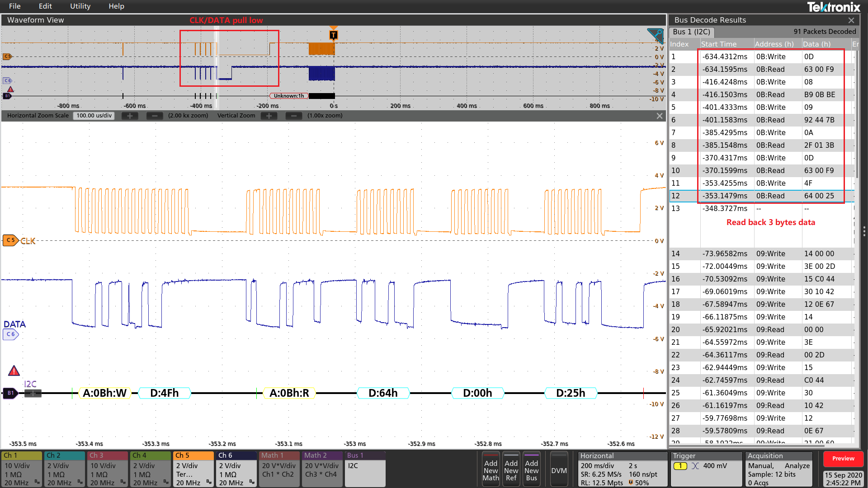
Task: Open the Acquisition settings badge
Action: pyautogui.click(x=779, y=469)
